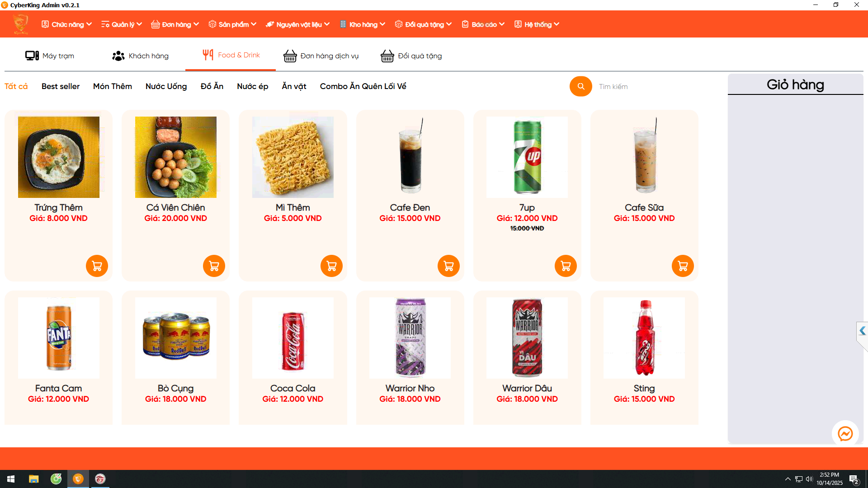Image resolution: width=868 pixels, height=488 pixels.
Task: Expand the Hệ thống menu
Action: [x=537, y=24]
